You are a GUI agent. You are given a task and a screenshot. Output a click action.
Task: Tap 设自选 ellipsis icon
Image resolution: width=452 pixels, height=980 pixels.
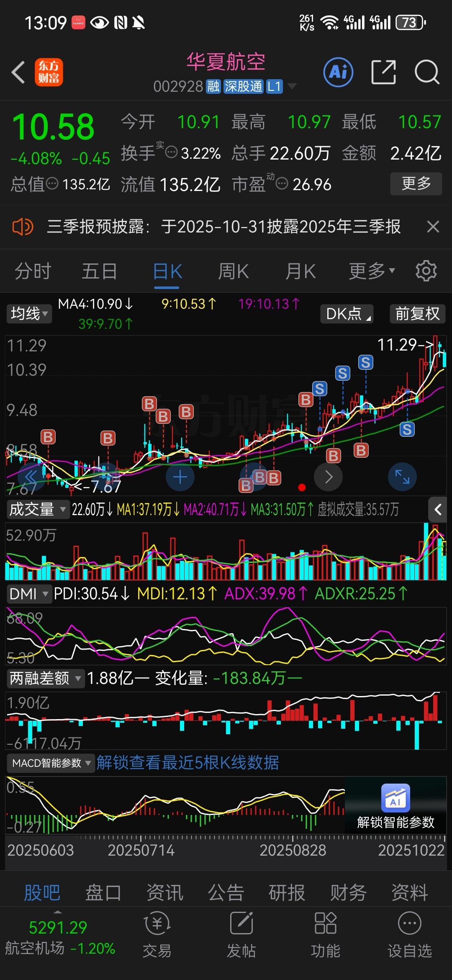pyautogui.click(x=410, y=923)
